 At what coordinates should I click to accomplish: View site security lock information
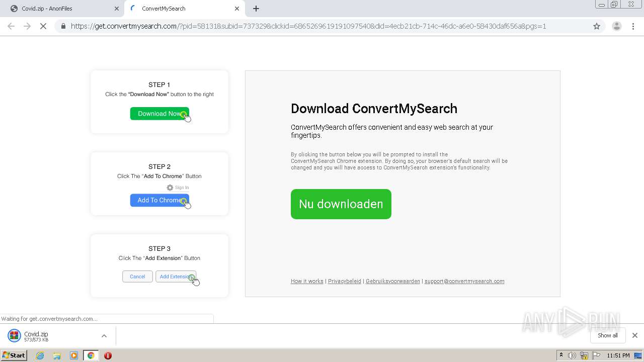[63, 26]
